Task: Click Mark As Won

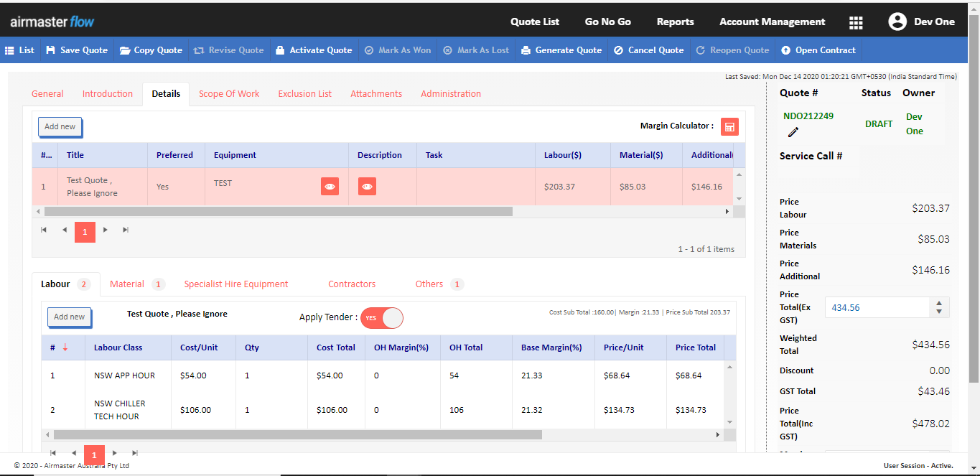Action: (x=398, y=50)
